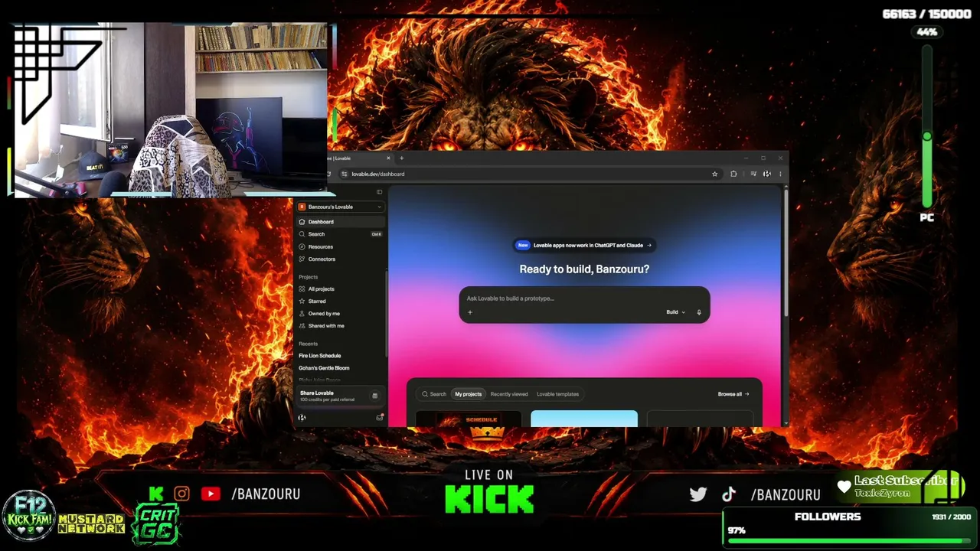Screen dimensions: 980x551
Task: Click the Last Subscriber heart icon
Action: 844,487
